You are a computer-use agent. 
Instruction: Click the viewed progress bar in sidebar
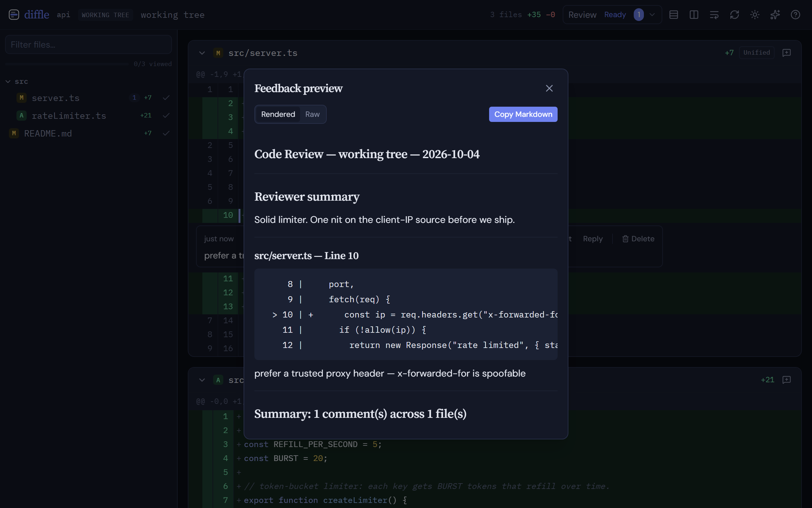[x=67, y=64]
